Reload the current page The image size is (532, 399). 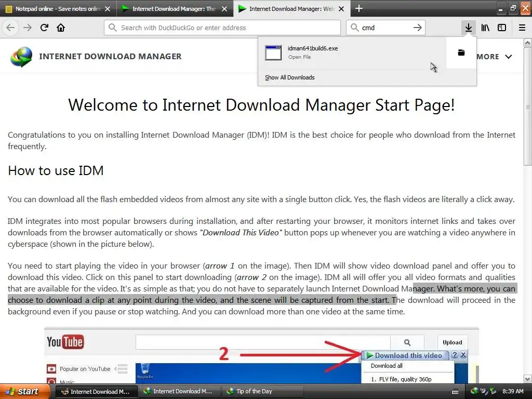(x=44, y=28)
